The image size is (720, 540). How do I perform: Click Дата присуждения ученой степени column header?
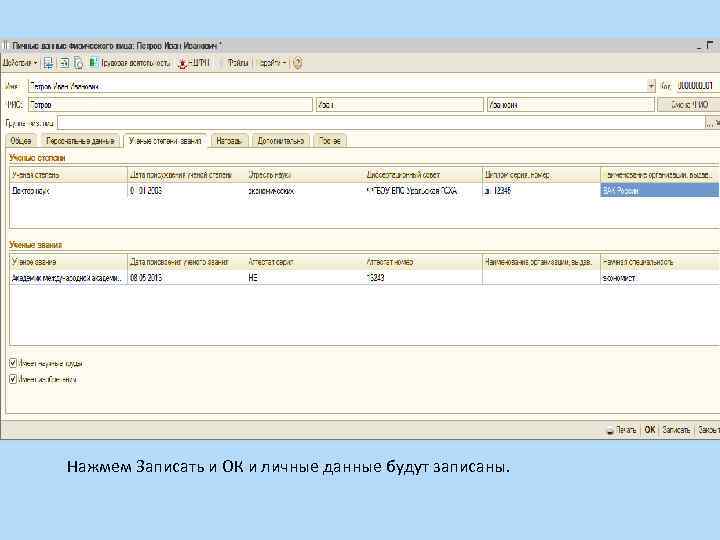coord(187,175)
